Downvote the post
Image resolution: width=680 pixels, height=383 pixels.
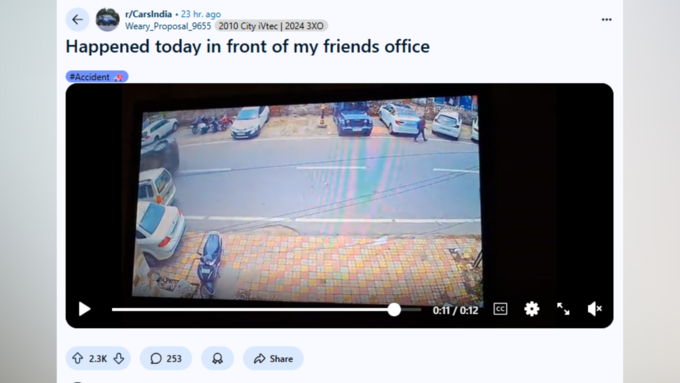pos(119,358)
